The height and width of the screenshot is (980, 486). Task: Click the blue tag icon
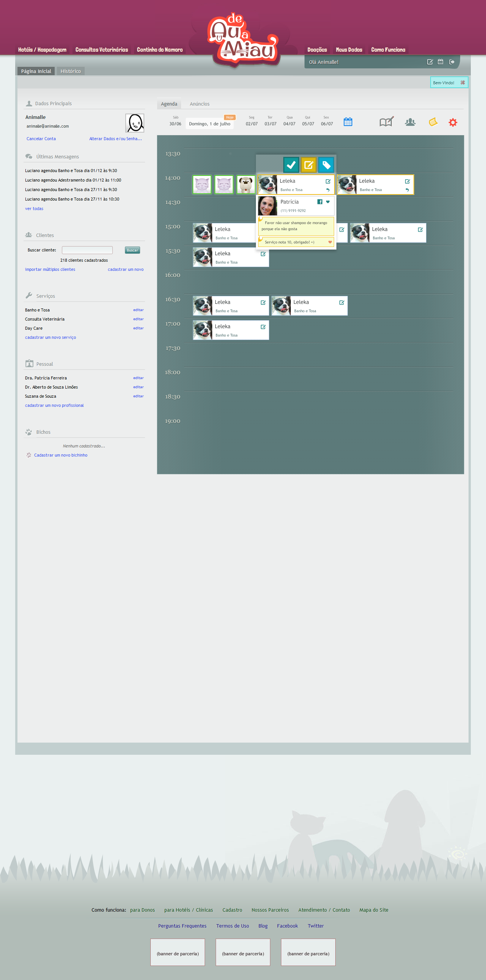(x=326, y=165)
